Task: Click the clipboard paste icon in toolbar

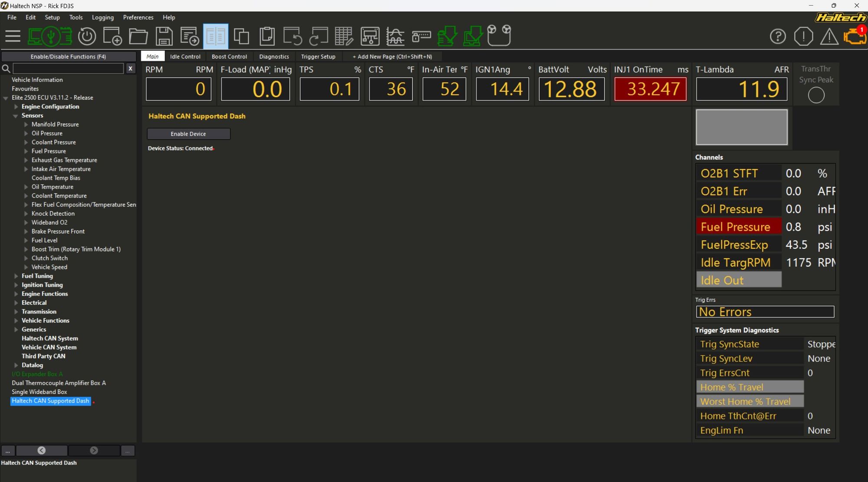Action: [267, 36]
